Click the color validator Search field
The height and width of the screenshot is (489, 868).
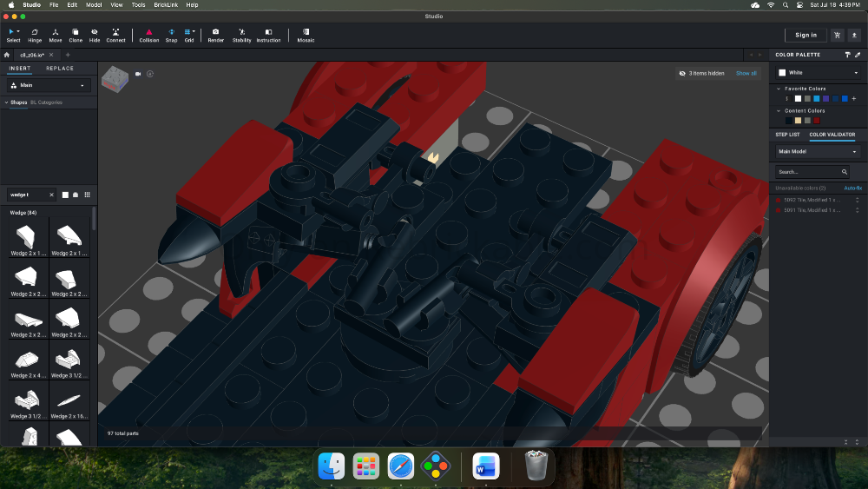pyautogui.click(x=812, y=172)
